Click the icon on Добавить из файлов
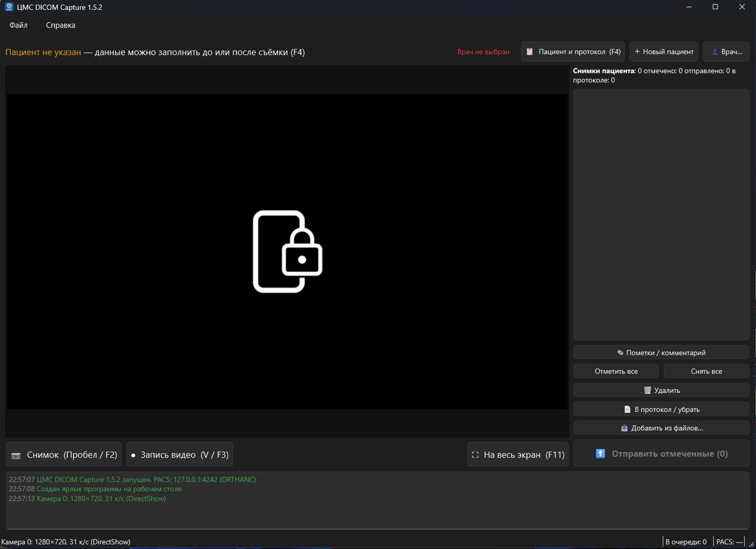This screenshot has width=756, height=549. [624, 428]
